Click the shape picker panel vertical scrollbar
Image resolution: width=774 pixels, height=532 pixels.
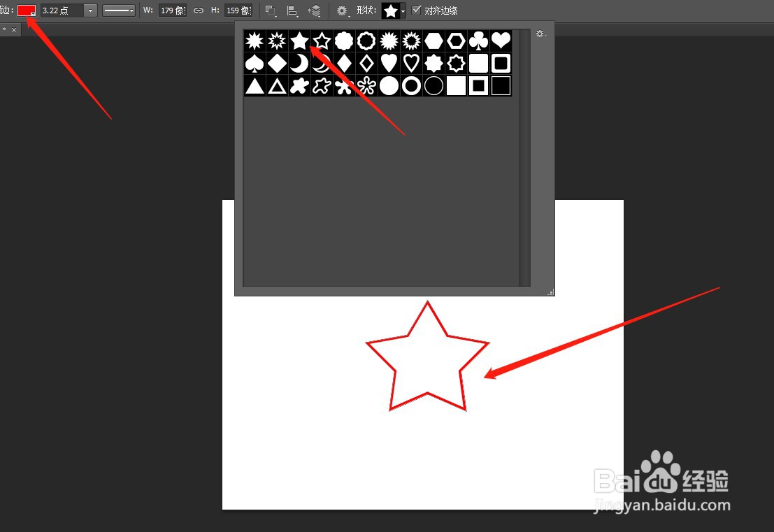pyautogui.click(x=524, y=158)
